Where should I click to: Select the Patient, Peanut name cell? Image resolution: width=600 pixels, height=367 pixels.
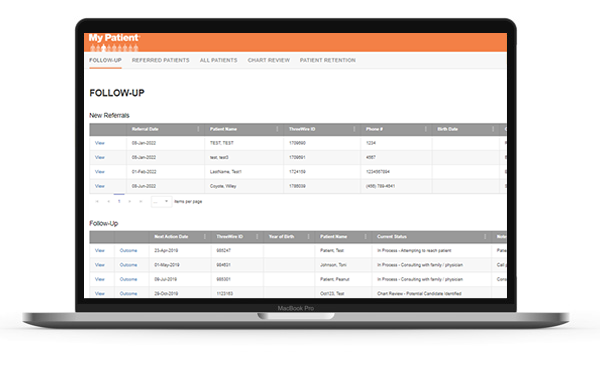tap(343, 279)
